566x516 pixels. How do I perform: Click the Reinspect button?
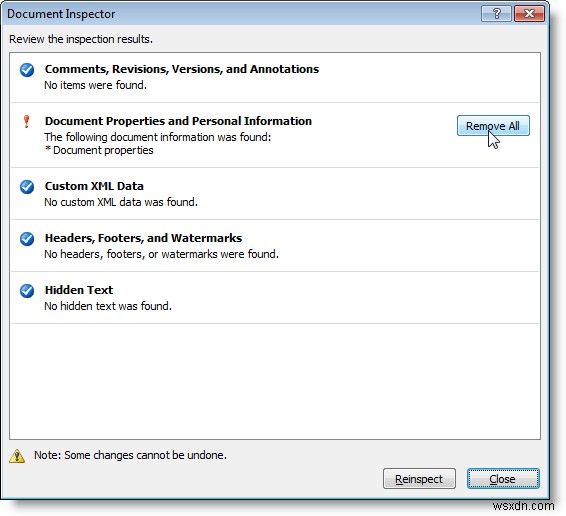419,479
